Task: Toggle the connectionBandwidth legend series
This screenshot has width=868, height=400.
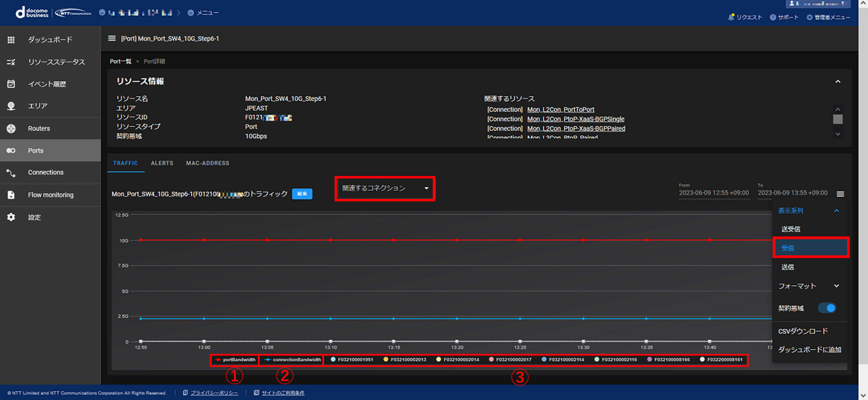Action: [x=292, y=360]
